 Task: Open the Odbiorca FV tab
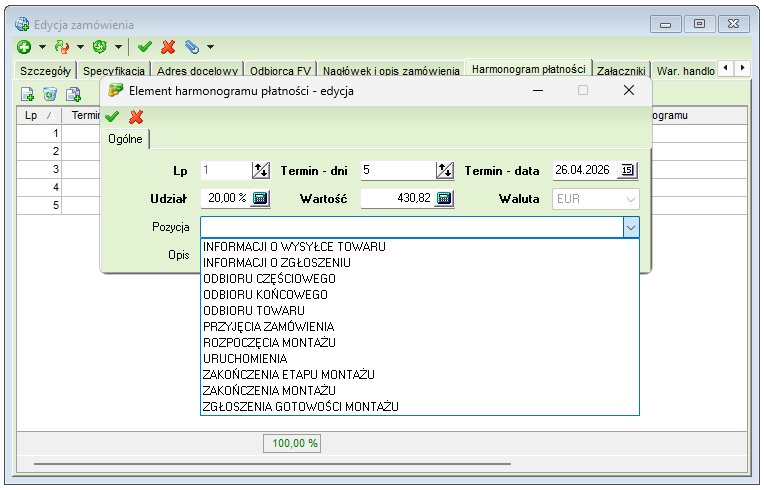(x=280, y=71)
